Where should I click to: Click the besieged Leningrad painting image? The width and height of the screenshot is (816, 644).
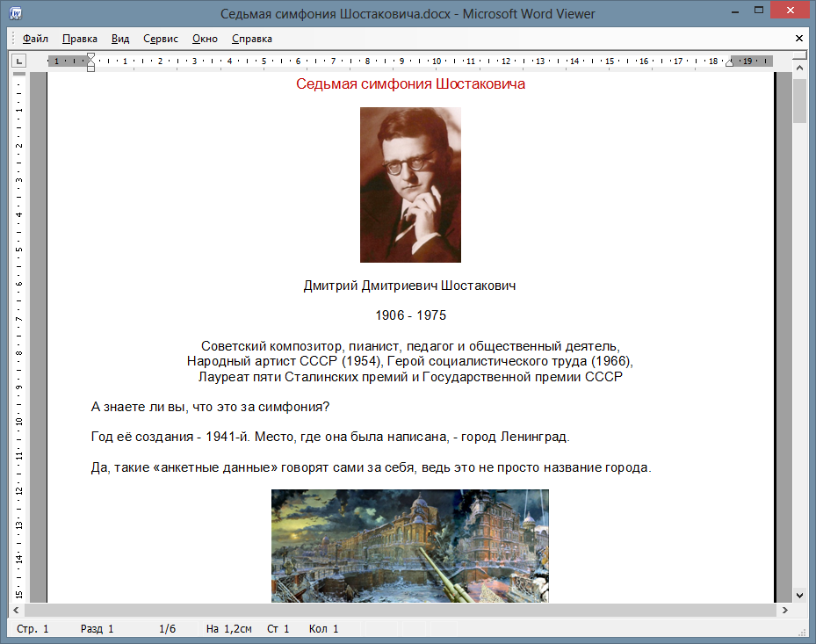coord(409,546)
